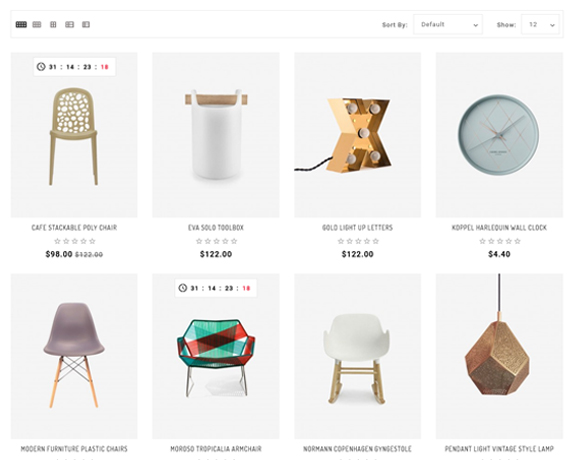The height and width of the screenshot is (460, 574).
Task: Click the clock icon on Moroso armchair timer
Action: click(x=182, y=288)
